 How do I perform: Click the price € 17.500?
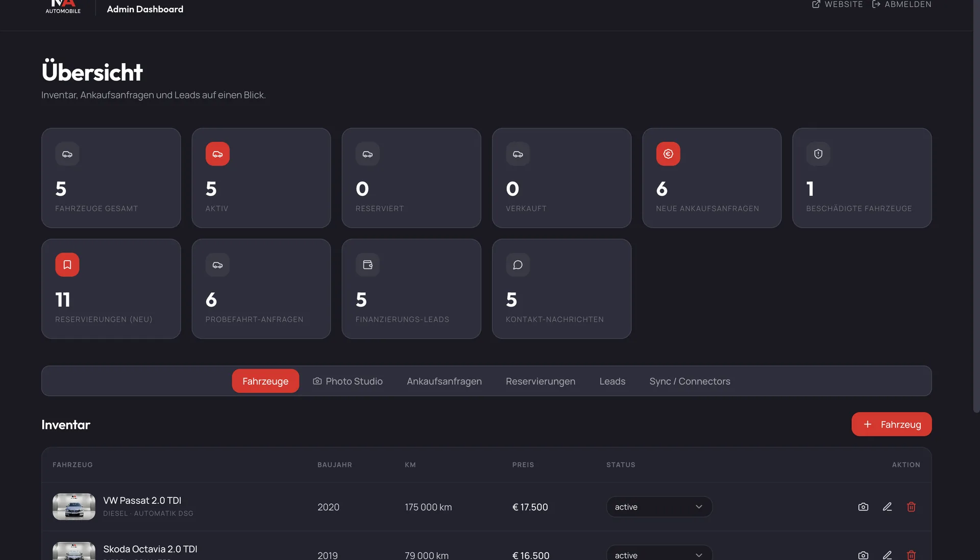click(x=530, y=507)
